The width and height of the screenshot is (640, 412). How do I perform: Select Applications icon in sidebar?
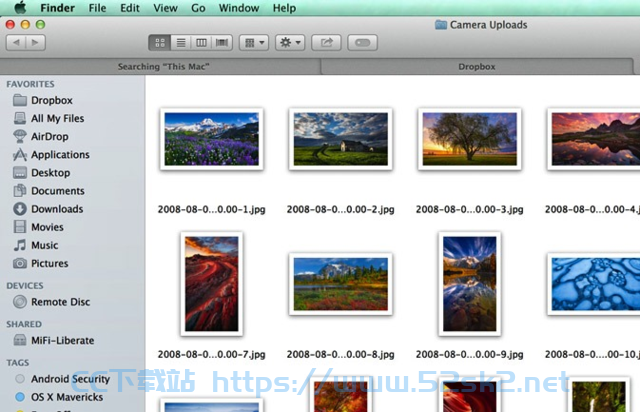coord(20,154)
